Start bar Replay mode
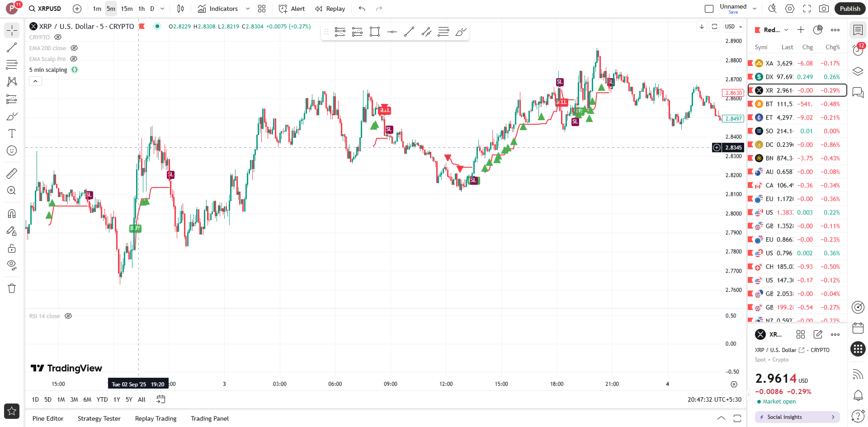868x427 pixels. (x=330, y=9)
